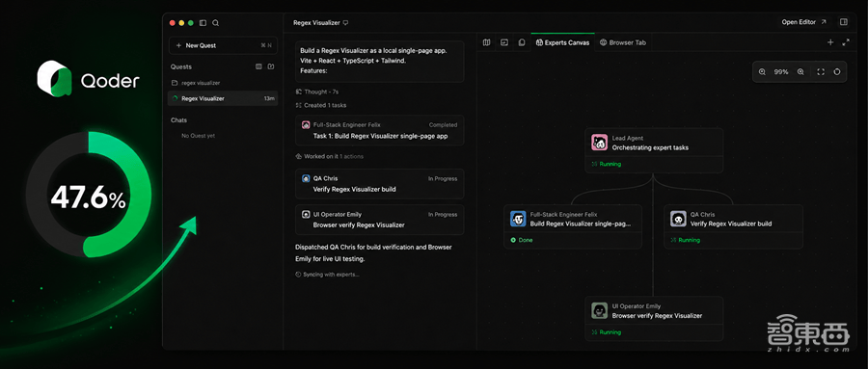Switch to the Browser Tab
This screenshot has width=868, height=369.
pyautogui.click(x=623, y=42)
